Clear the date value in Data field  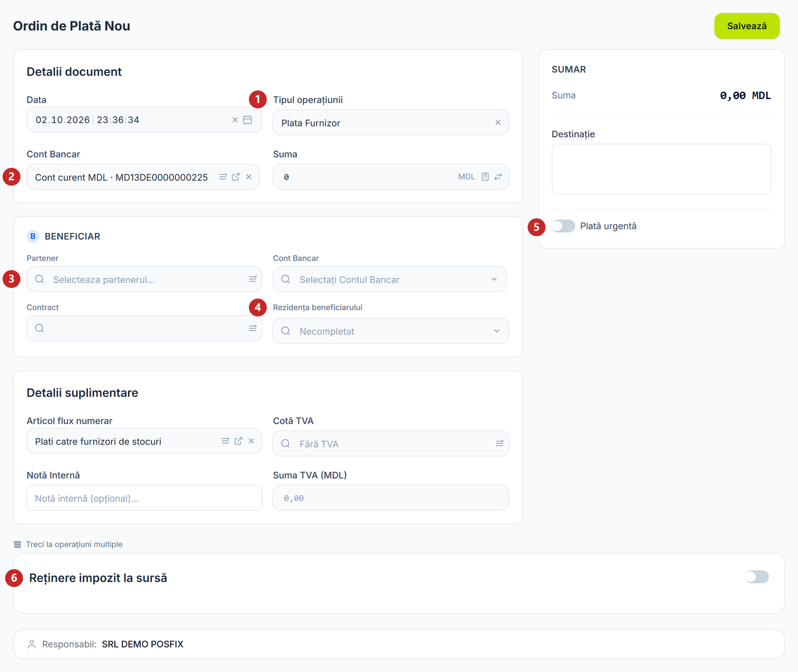click(235, 120)
